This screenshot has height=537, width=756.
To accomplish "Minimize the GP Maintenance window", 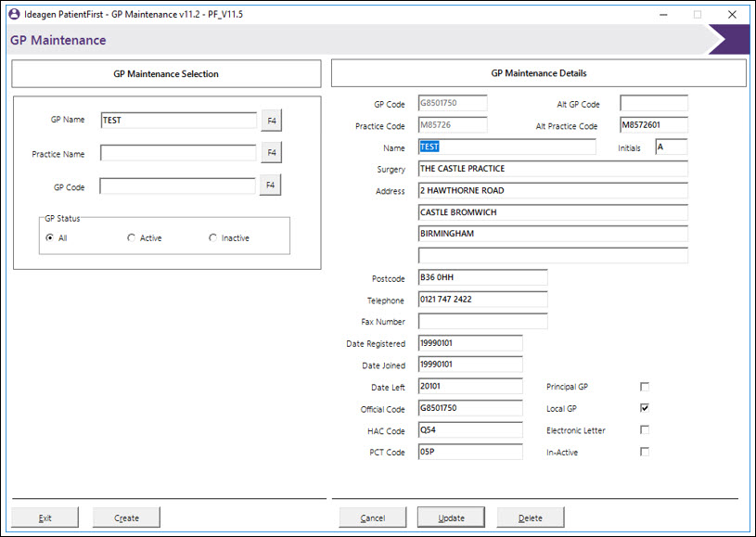I will pyautogui.click(x=663, y=15).
